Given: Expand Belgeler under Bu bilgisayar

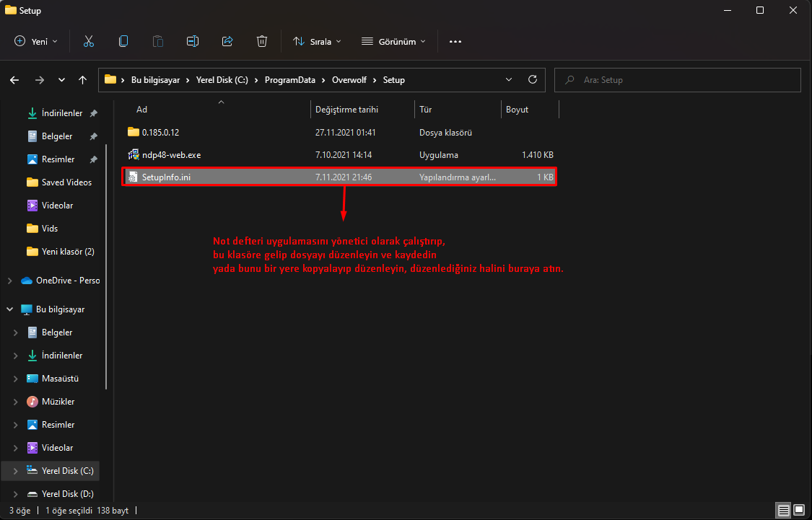Looking at the screenshot, I should coord(16,332).
